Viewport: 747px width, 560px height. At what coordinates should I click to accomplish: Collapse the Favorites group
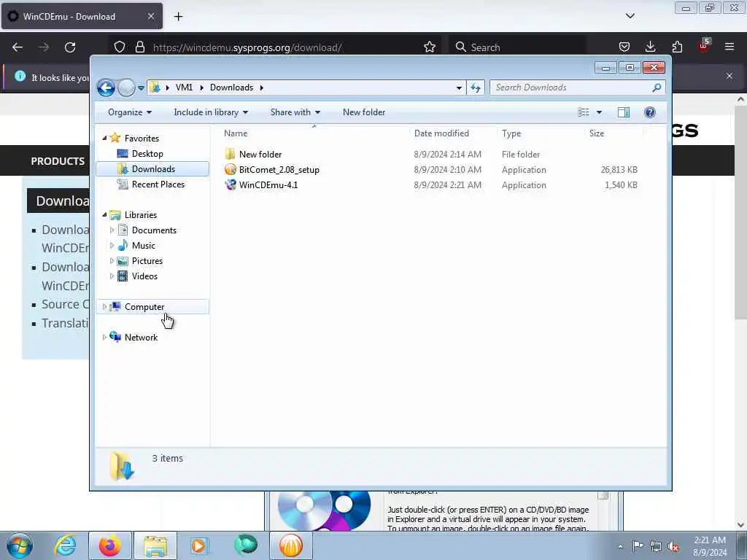coord(104,138)
